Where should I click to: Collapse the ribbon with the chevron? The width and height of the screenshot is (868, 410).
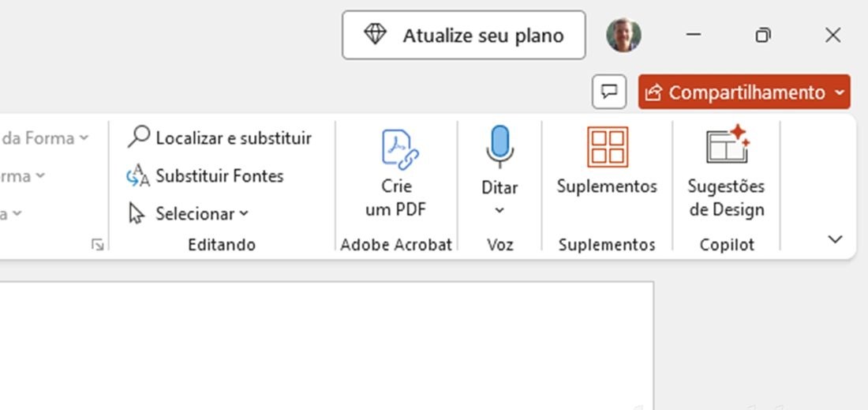point(835,239)
